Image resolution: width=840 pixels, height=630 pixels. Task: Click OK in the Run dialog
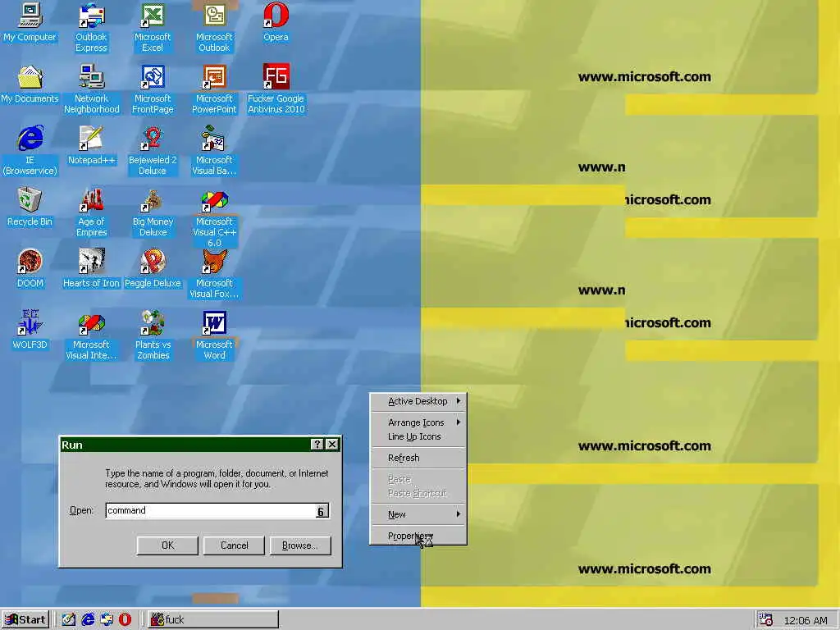[167, 546]
